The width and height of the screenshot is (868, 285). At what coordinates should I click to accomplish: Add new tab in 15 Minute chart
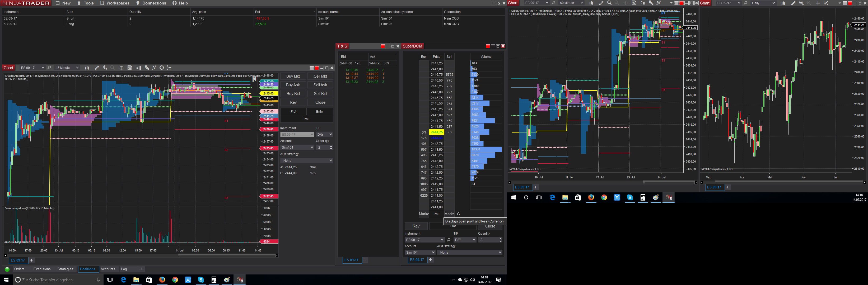[31, 260]
